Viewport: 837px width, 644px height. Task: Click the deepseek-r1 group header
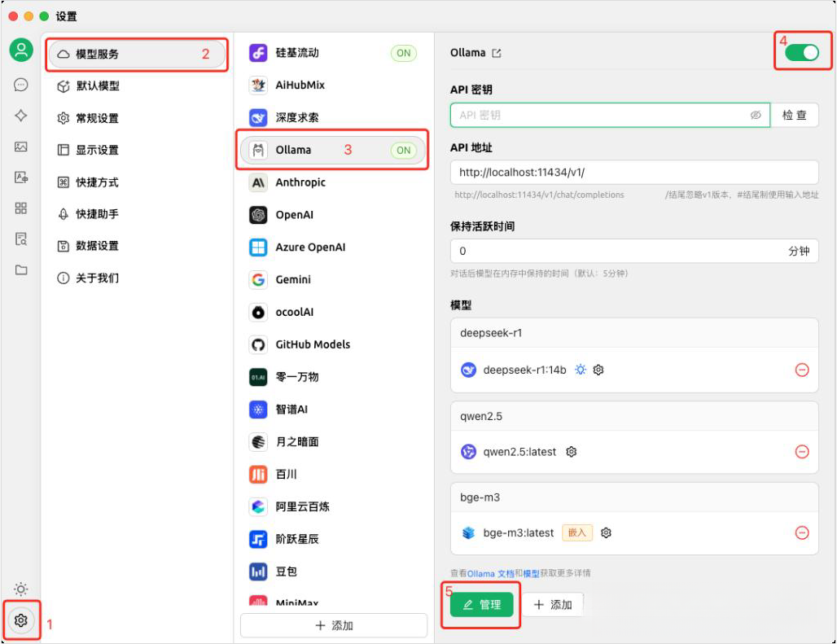tap(634, 333)
